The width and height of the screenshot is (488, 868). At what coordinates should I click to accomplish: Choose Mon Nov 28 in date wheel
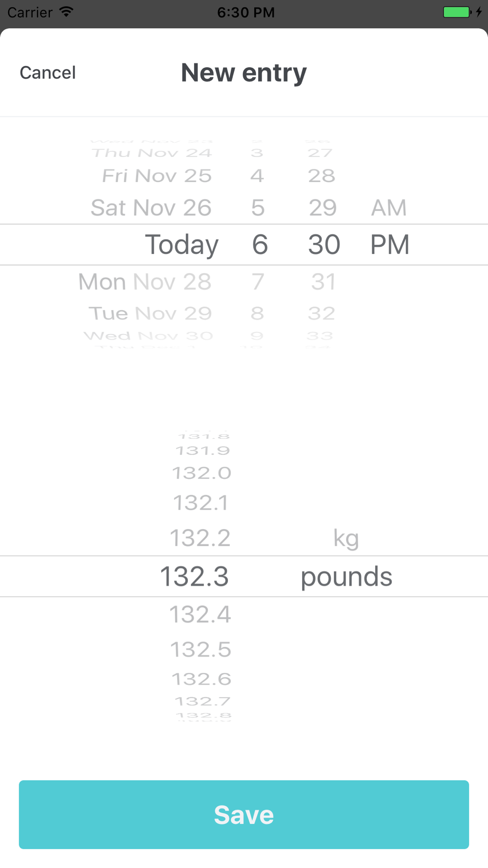pos(145,282)
